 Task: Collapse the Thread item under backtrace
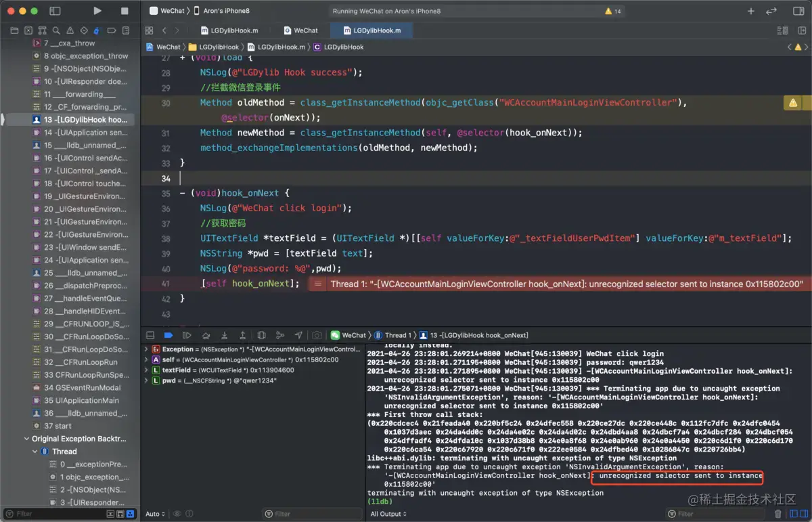coord(35,452)
